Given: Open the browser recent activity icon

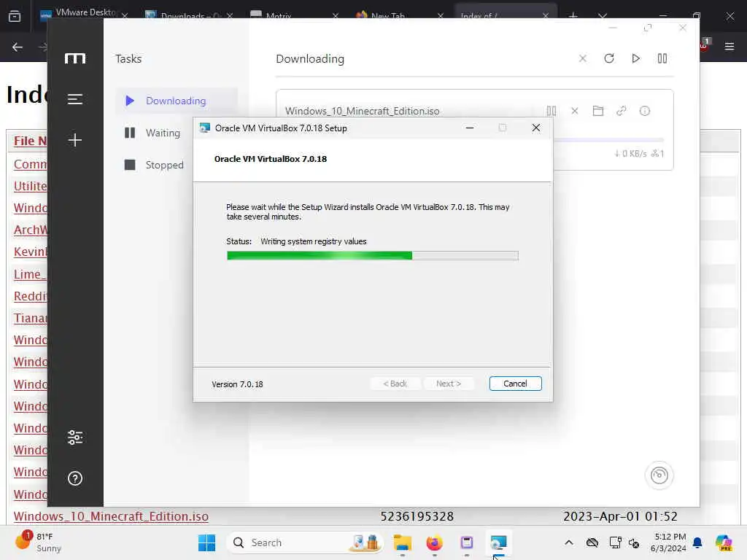Looking at the screenshot, I should [x=15, y=16].
